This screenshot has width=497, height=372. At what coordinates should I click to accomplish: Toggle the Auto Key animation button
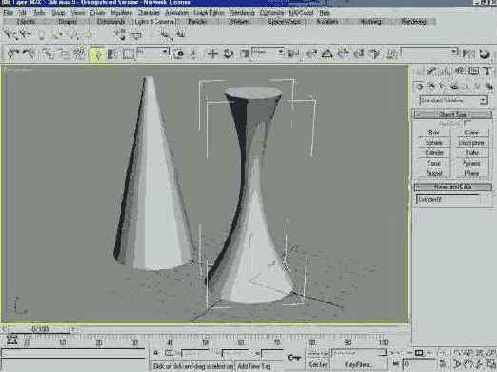click(318, 353)
